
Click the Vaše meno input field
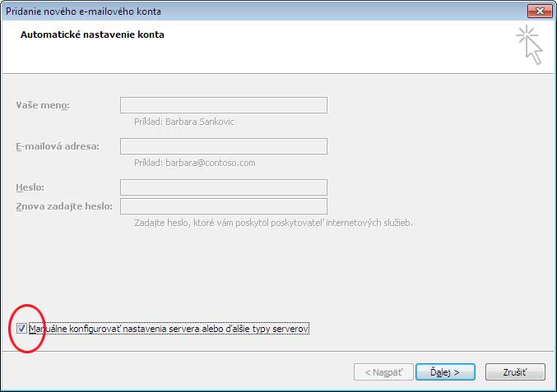point(224,105)
